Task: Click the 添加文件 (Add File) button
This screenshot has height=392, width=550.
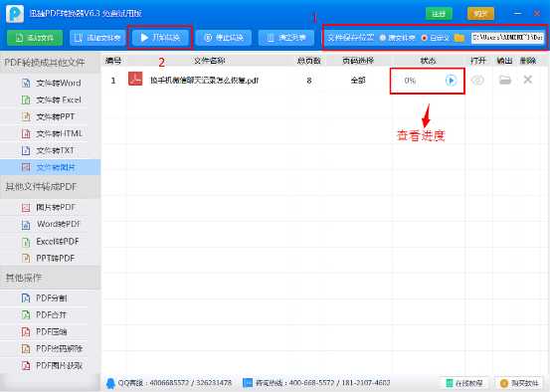Action: [35, 38]
